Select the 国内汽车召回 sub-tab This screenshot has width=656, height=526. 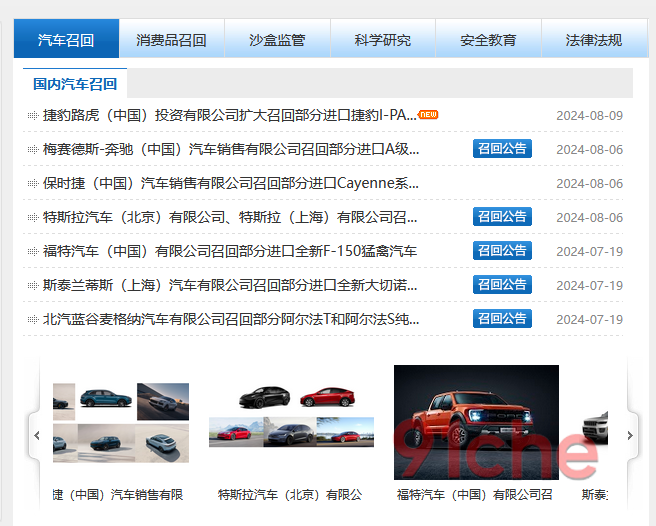(x=75, y=84)
